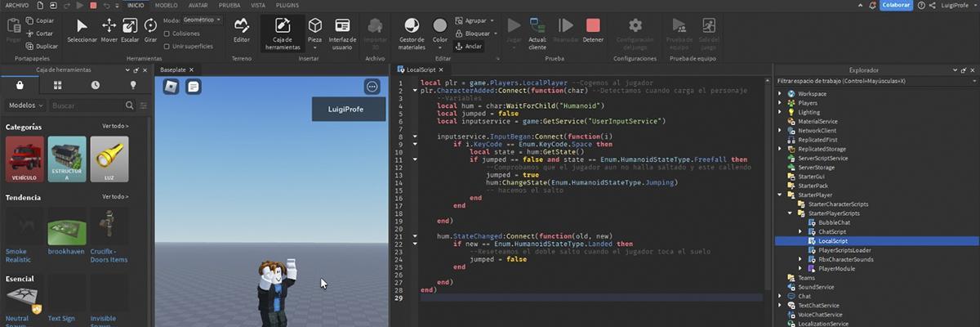Activate the Girar rotate tool
The height and width of the screenshot is (327, 980).
tap(150, 31)
